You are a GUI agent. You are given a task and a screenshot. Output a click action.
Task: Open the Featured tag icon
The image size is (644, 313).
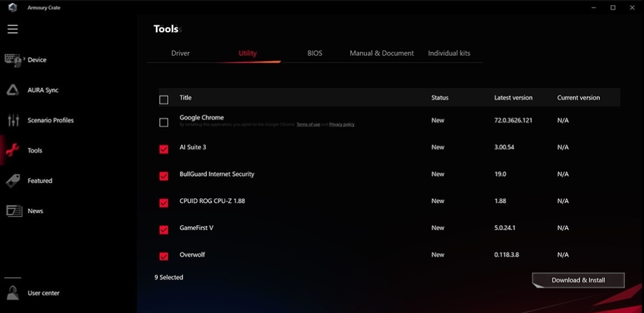(13, 181)
